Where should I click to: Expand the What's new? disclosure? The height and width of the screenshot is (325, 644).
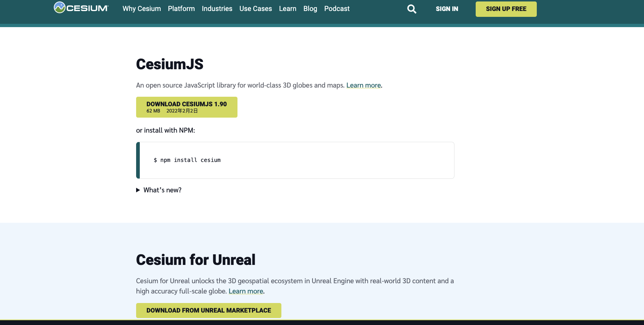click(159, 190)
